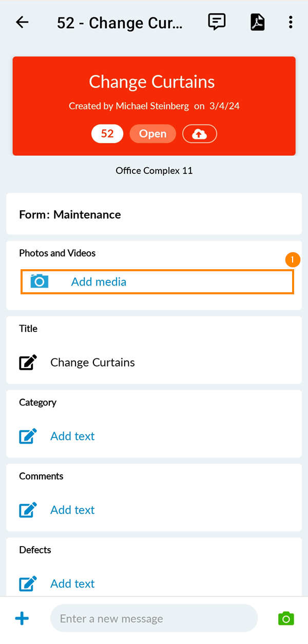
Task: Export the task as PDF
Action: click(x=257, y=22)
